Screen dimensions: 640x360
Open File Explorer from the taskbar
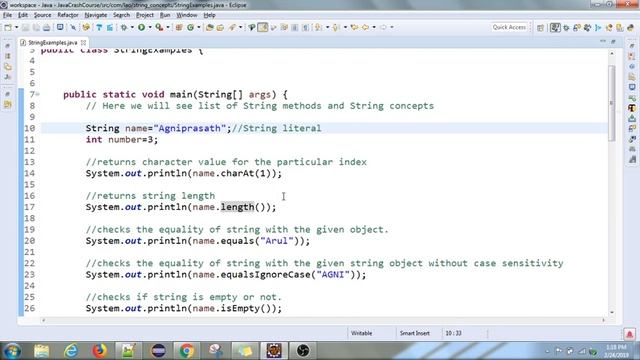41,351
